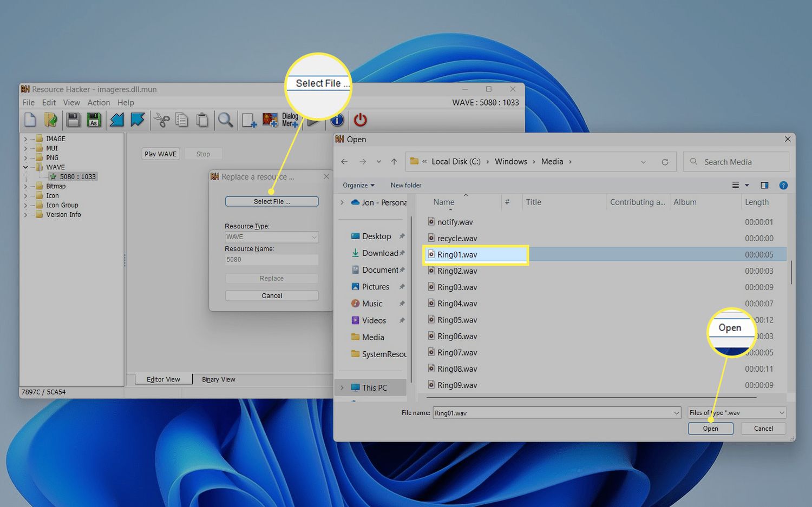Screen dimensions: 812x507
Task: Click the blue Info icon in toolbar
Action: click(337, 120)
